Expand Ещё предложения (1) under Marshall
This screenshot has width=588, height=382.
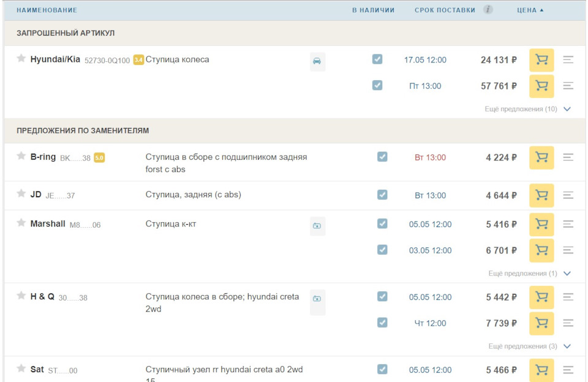(x=529, y=274)
